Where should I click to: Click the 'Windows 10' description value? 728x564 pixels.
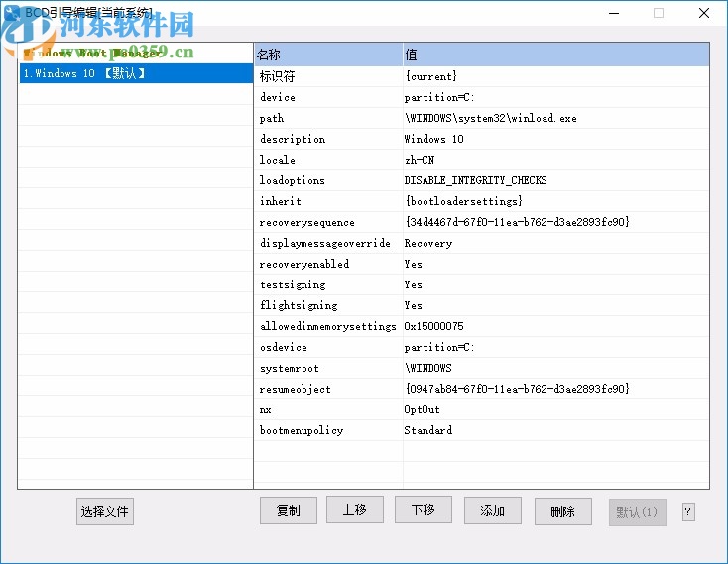pos(434,139)
